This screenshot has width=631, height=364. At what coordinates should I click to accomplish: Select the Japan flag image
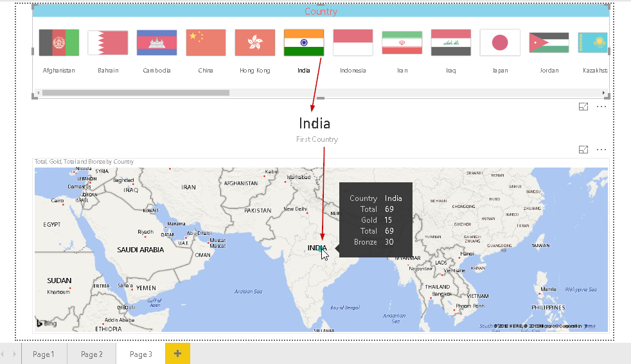(x=500, y=43)
